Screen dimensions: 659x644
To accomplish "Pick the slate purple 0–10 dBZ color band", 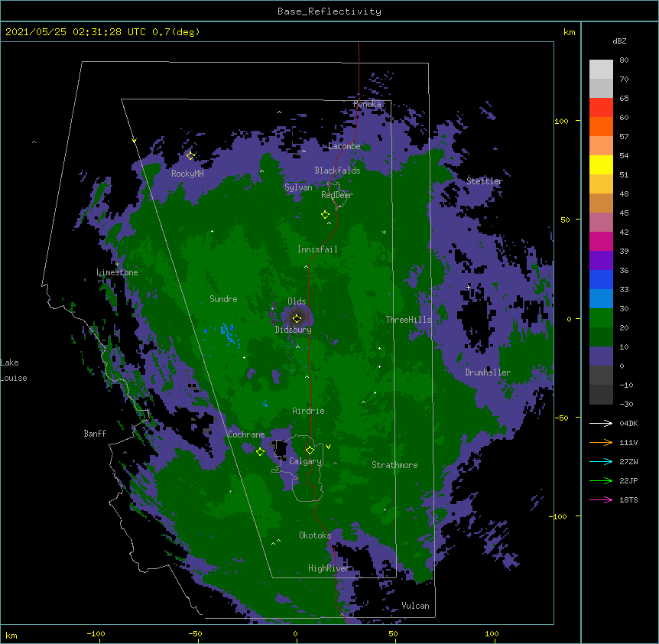I will [x=601, y=356].
